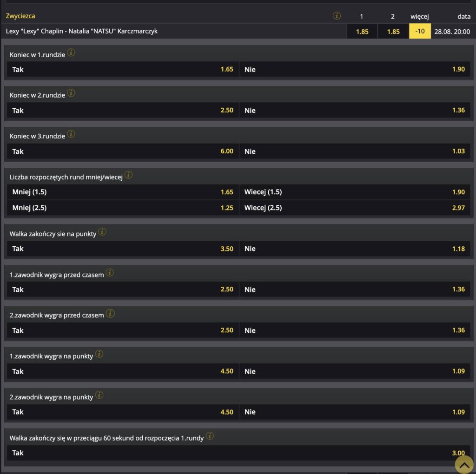The height and width of the screenshot is (474, 476).
Task: Show info for Liczba rozpoczętych rund mniej/wiecej
Action: pos(128,175)
